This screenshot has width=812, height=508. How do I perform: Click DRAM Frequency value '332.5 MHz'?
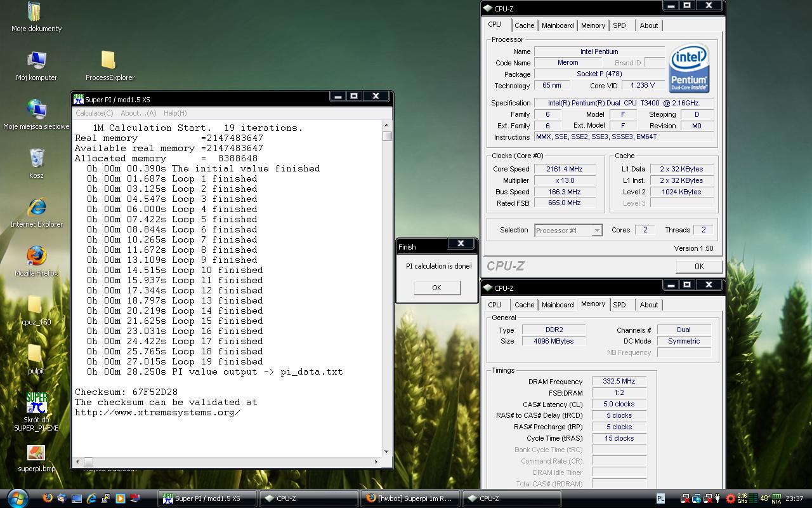coord(620,381)
